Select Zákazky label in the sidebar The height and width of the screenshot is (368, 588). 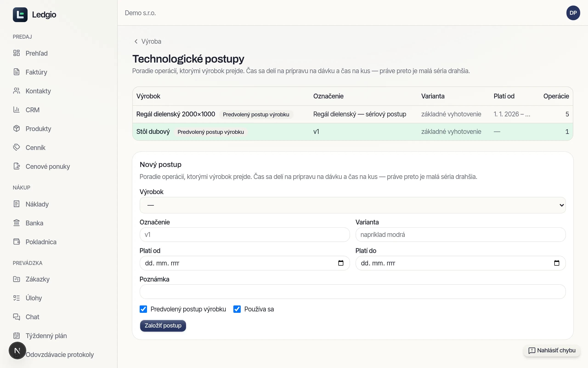[x=37, y=279]
